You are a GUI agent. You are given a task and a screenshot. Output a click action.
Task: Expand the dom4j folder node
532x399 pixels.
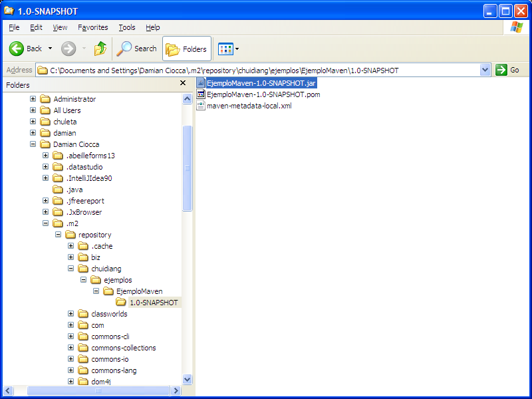(71, 381)
